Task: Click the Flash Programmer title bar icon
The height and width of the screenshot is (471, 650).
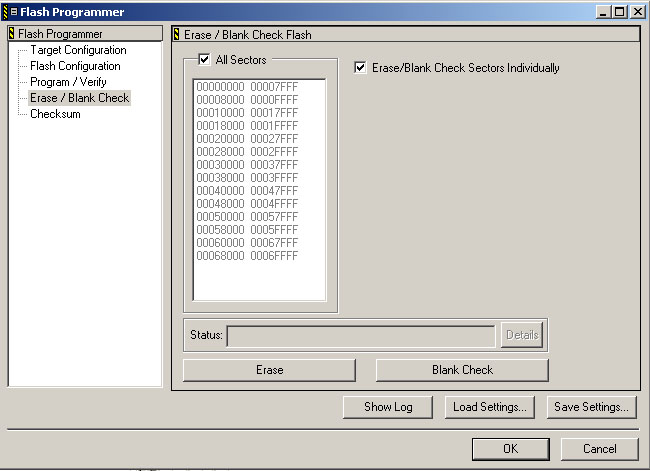Action: click(x=9, y=12)
